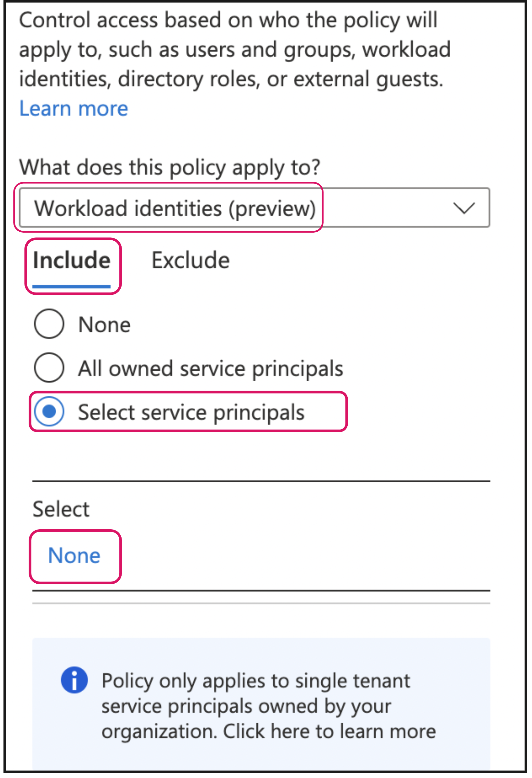Open the service principal selection via None link
The image size is (532, 778).
(x=74, y=556)
